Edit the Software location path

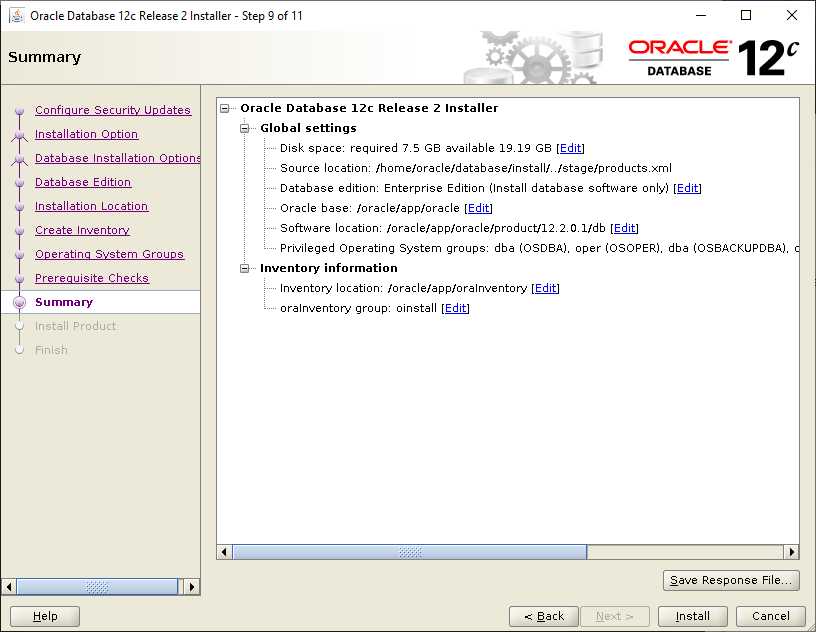coord(624,228)
